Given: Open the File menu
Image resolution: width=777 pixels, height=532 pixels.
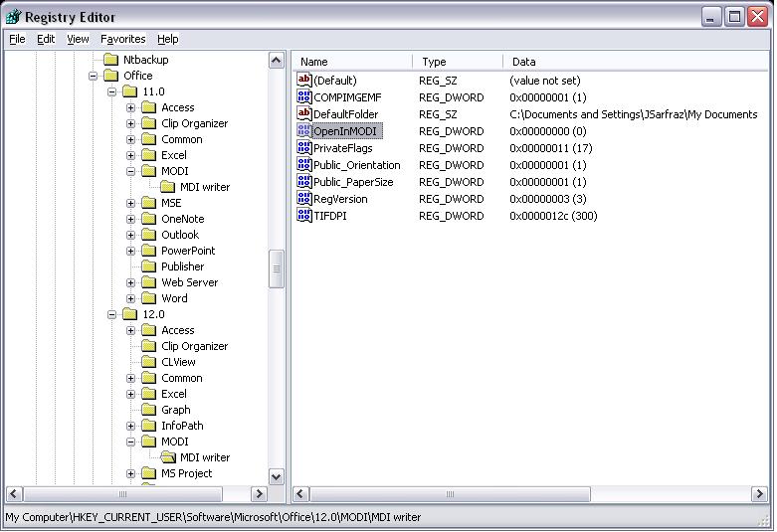Looking at the screenshot, I should point(17,39).
